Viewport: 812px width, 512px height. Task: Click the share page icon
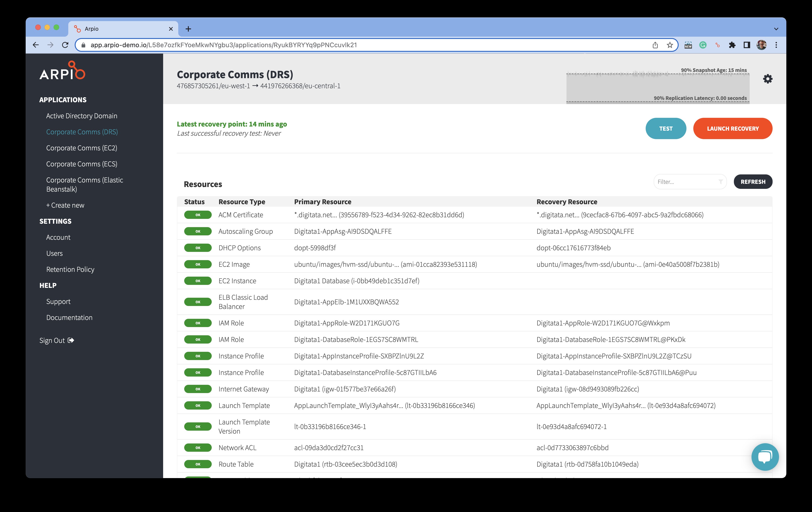[655, 45]
